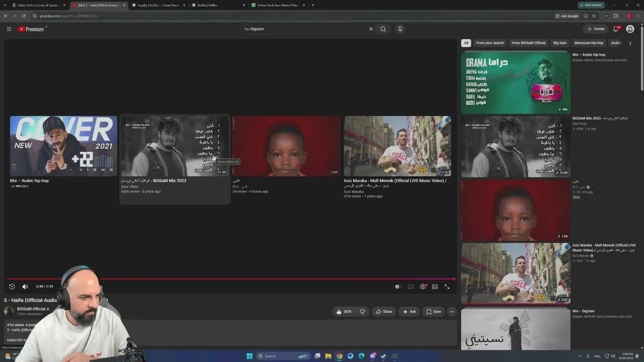Open Google Chrome from the taskbar
644x362 pixels.
click(339, 356)
